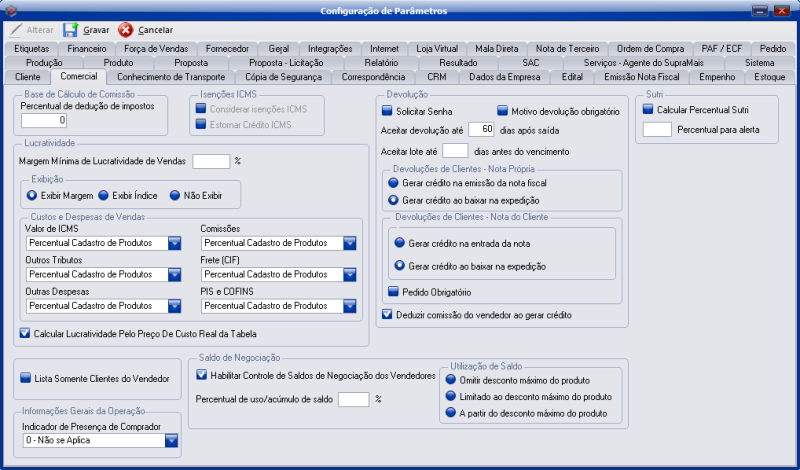Open Ordem de Compra tab
Screen dimensions: 800x470
650,49
